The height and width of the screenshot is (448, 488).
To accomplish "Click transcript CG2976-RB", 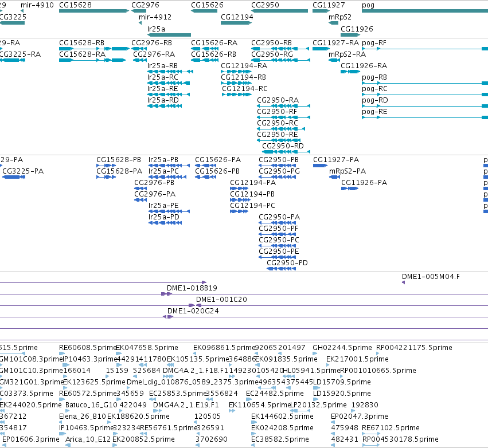I will click(x=139, y=49).
